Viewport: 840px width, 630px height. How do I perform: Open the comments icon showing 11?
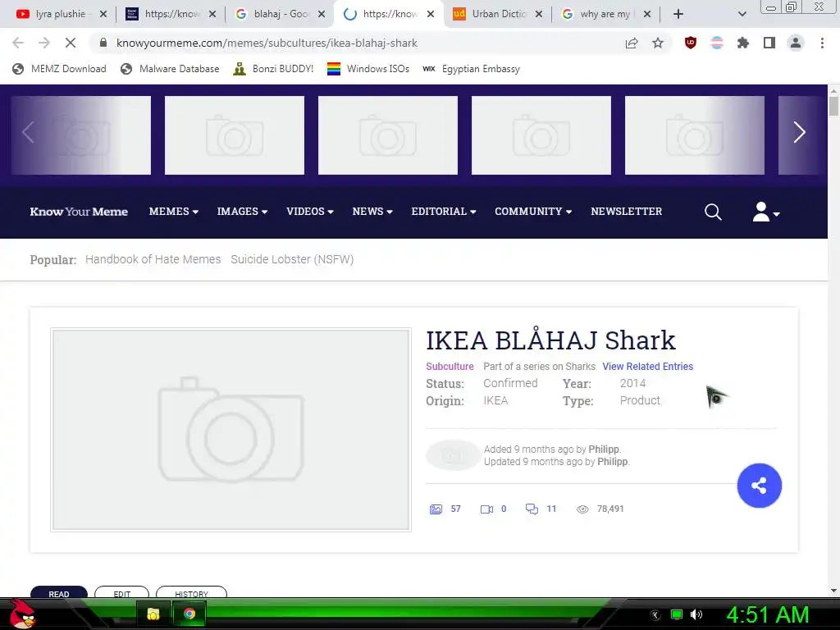(532, 509)
